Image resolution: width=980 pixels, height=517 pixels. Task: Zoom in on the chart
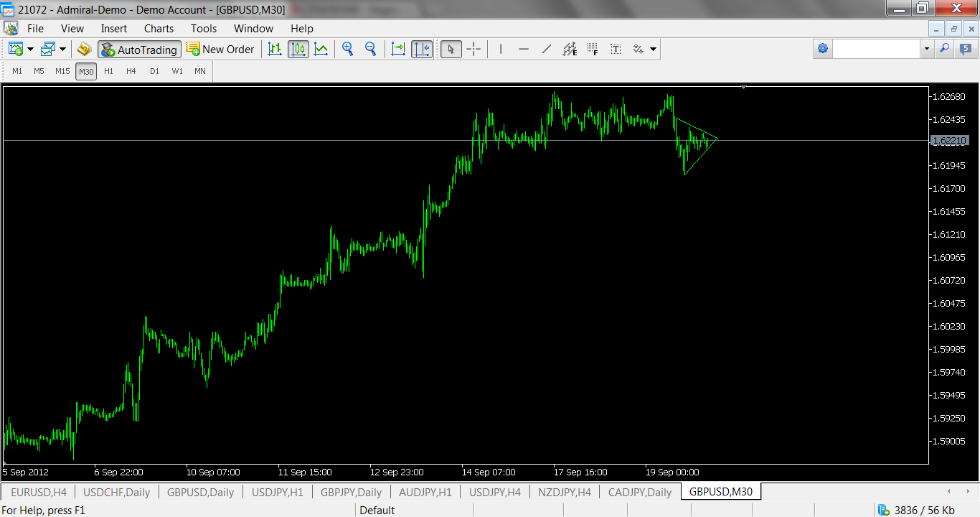348,50
